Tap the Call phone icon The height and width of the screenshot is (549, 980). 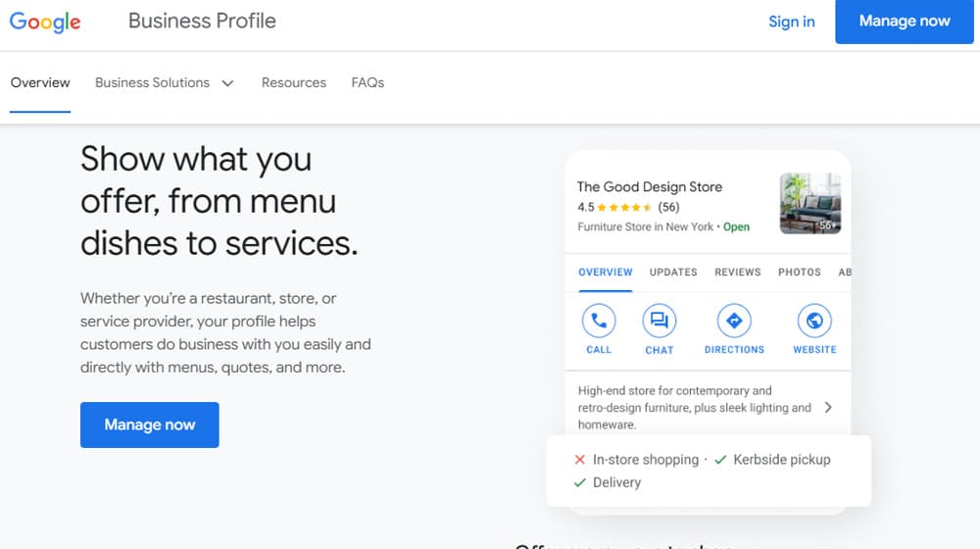point(599,321)
